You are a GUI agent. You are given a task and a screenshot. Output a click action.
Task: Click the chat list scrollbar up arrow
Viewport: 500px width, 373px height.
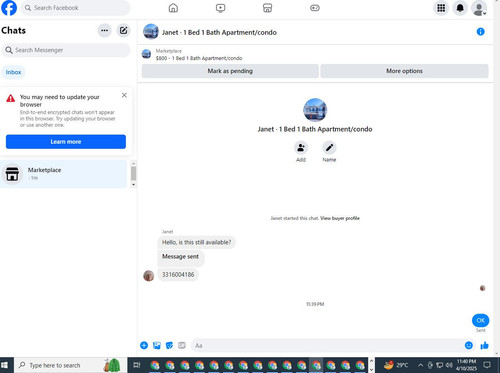[x=133, y=164]
